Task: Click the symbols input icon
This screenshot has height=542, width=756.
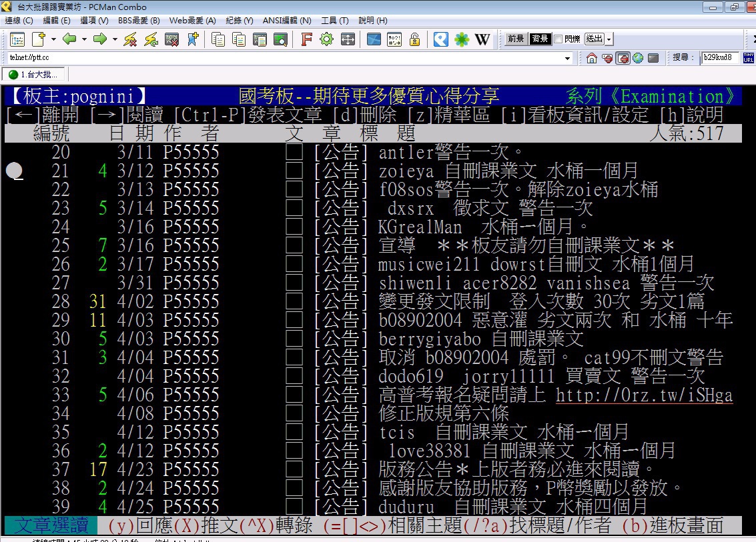Action: point(394,39)
